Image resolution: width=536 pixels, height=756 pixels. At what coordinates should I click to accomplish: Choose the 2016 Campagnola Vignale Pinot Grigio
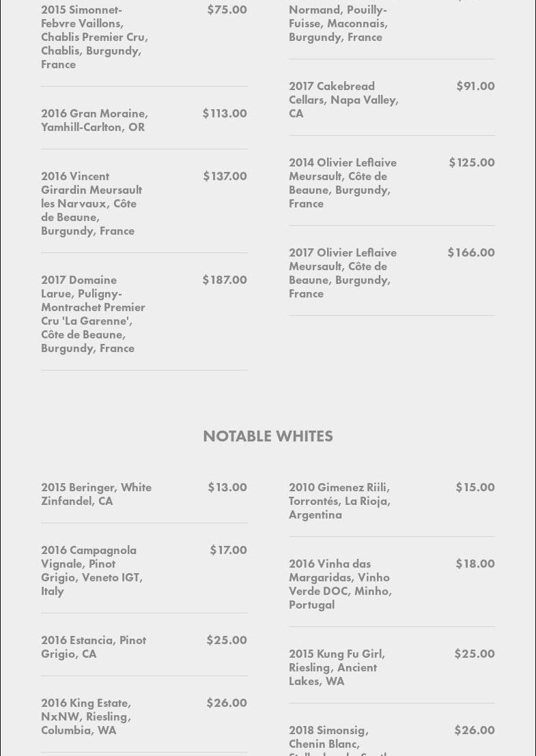pos(91,570)
